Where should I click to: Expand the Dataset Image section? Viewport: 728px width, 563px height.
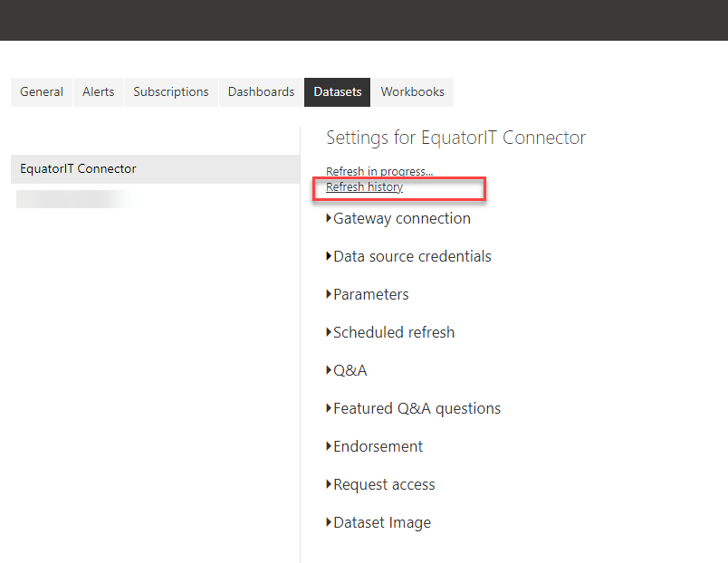[x=381, y=522]
